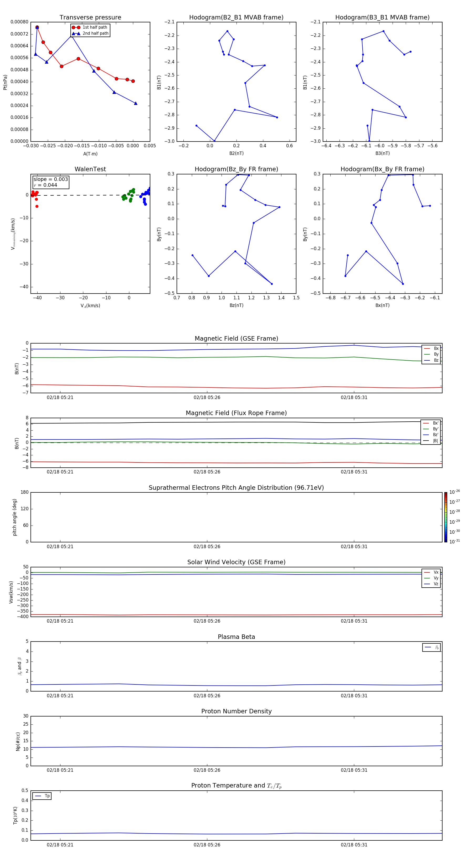Click the |B| legend entry in Flux Rope plot
Screen dimensions: 473x868
(431, 441)
